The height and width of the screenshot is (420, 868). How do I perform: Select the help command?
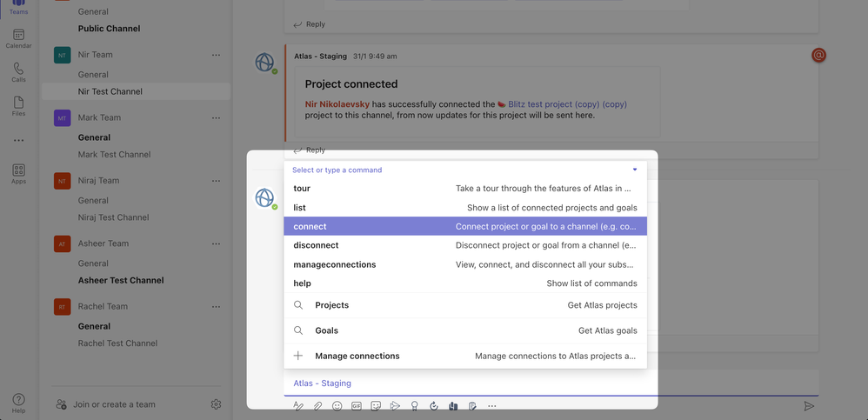coord(465,283)
